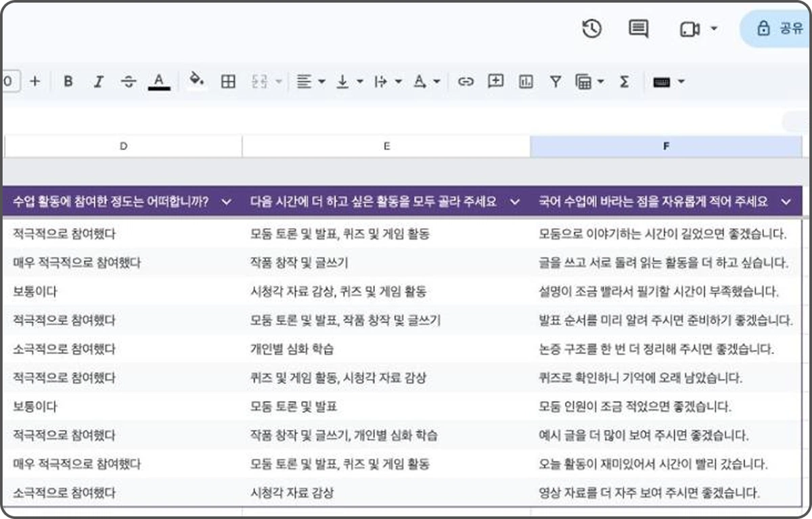Expand the merge cells dropdown arrow
Screen dimensions: 812x519
(279, 82)
